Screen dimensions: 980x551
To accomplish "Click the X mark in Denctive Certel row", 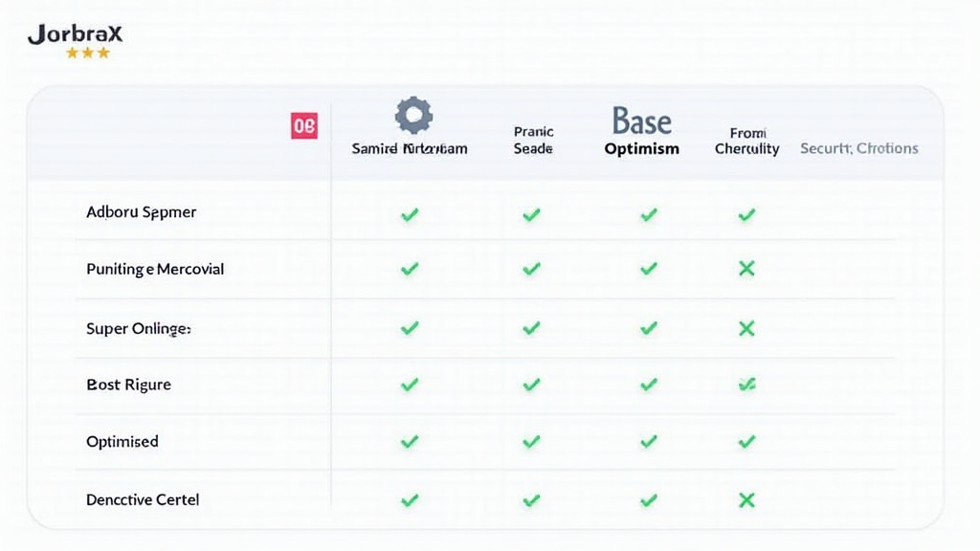I will click(x=746, y=499).
